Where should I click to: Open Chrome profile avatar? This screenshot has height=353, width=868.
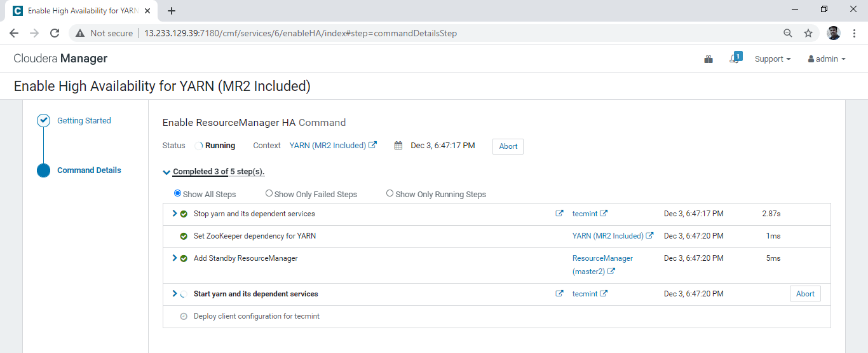[x=834, y=33]
